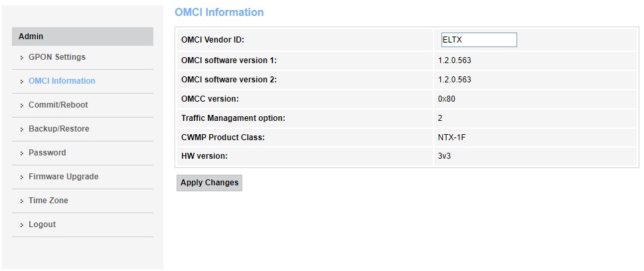This screenshot has height=271, width=644.
Task: Click the OMCI Information page heading
Action: (219, 13)
